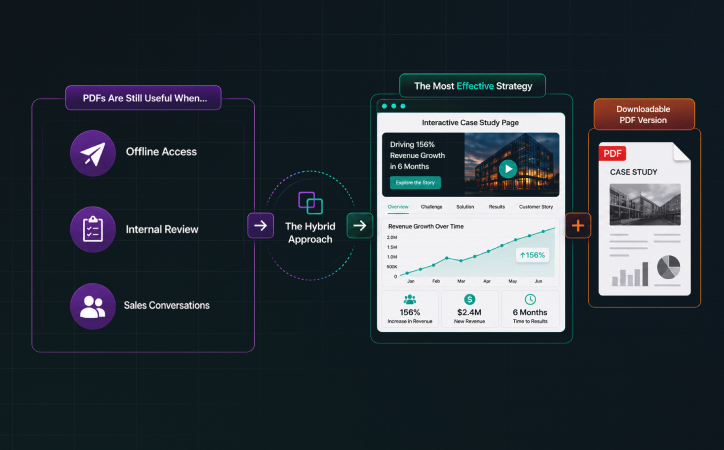Click the purple arrow next to Hybrid Approach
The height and width of the screenshot is (450, 724).
tap(260, 226)
